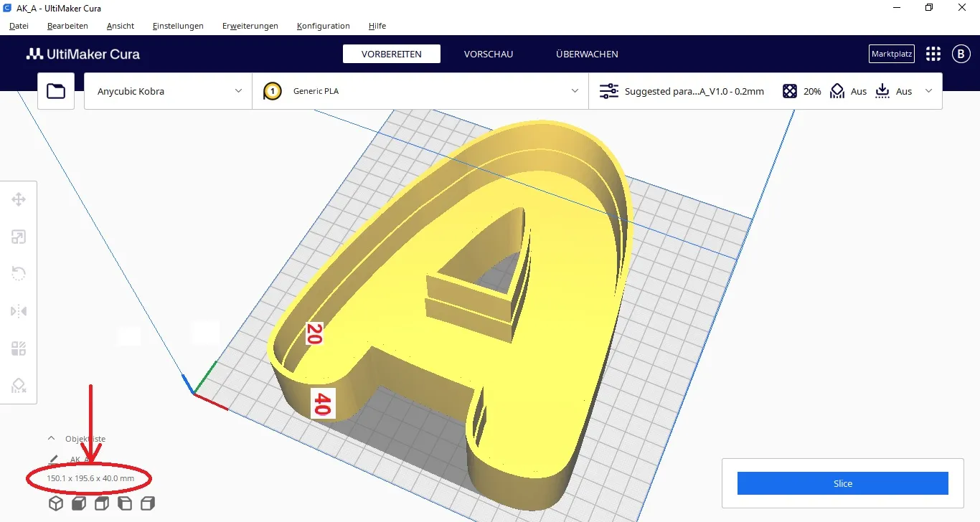
Task: Switch to the VORSCHAU stage tab
Action: [x=489, y=54]
